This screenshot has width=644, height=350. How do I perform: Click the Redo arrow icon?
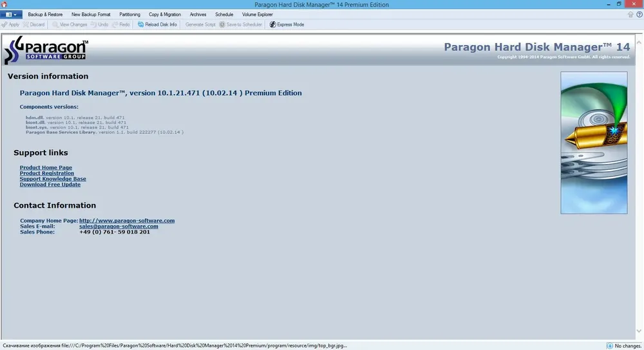[x=115, y=24]
